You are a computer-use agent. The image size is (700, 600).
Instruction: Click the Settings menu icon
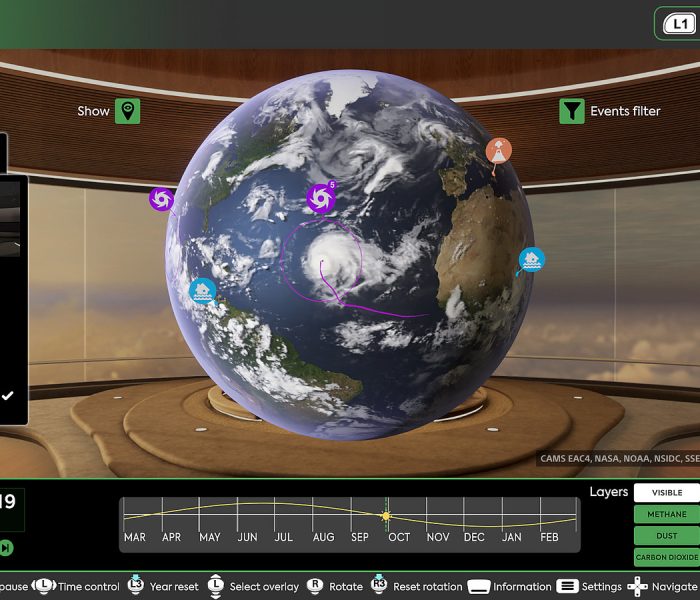[567, 586]
